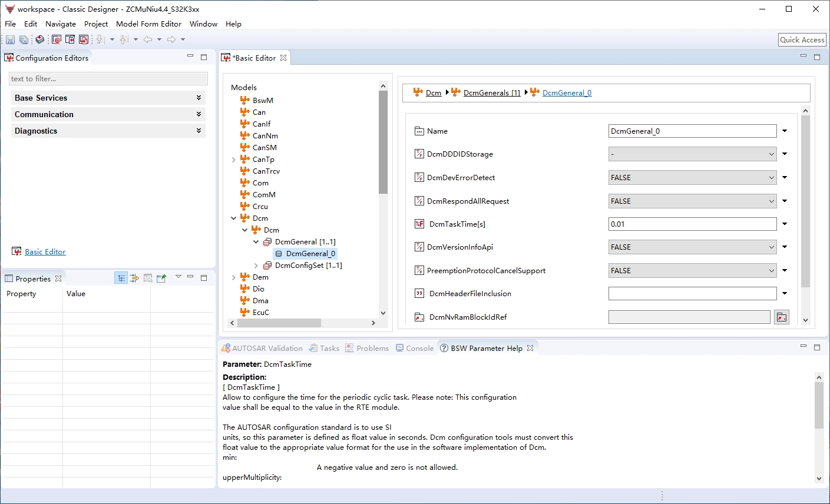Click the text to filter input field
The width and height of the screenshot is (830, 504).
click(x=108, y=78)
